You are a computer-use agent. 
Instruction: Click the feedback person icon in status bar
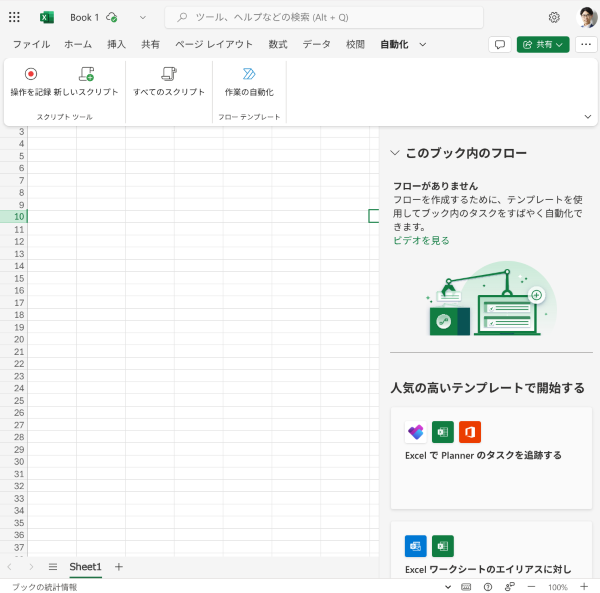(x=509, y=587)
